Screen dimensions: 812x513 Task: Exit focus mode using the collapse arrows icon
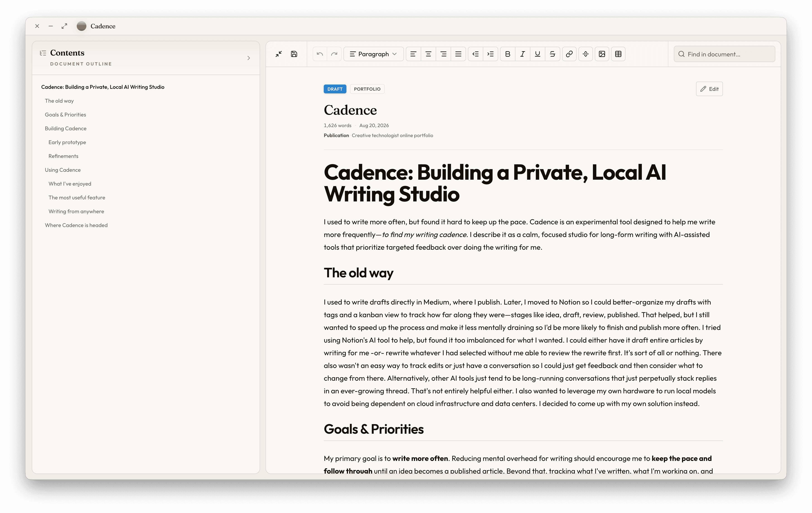[278, 54]
